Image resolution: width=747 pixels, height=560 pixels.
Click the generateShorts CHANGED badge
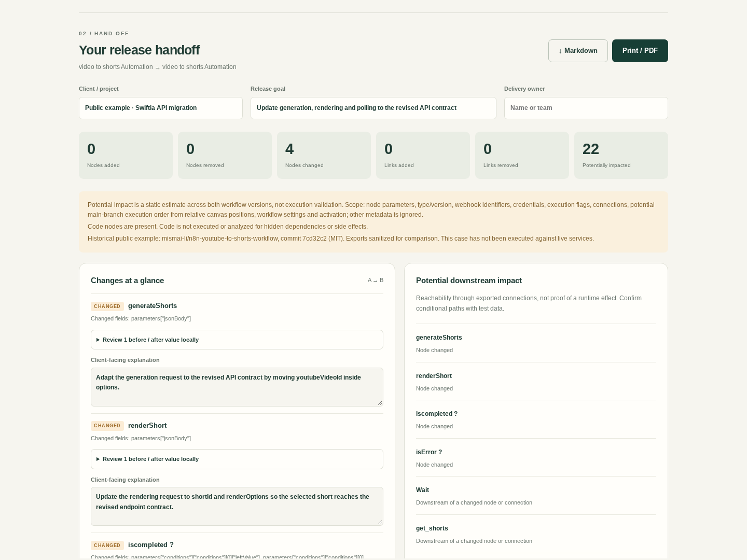[107, 306]
